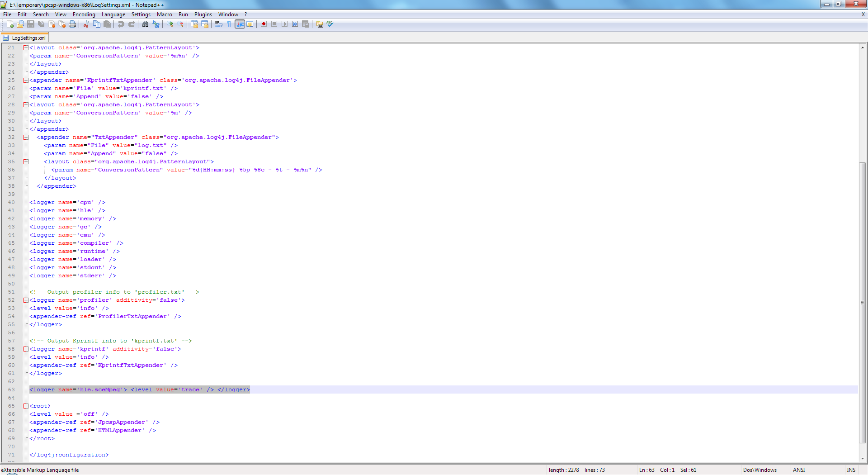Toggle word wrap toolbar button

click(219, 24)
